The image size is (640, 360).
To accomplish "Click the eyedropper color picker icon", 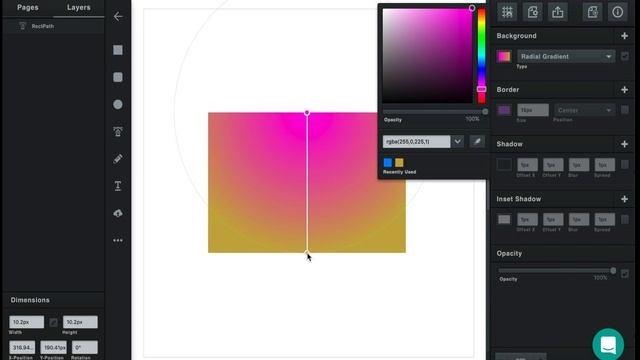I will click(477, 142).
